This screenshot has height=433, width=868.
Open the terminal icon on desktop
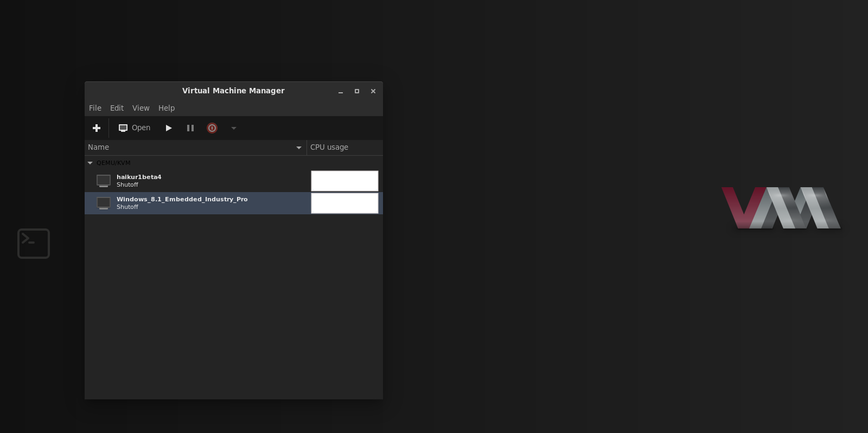tap(34, 244)
